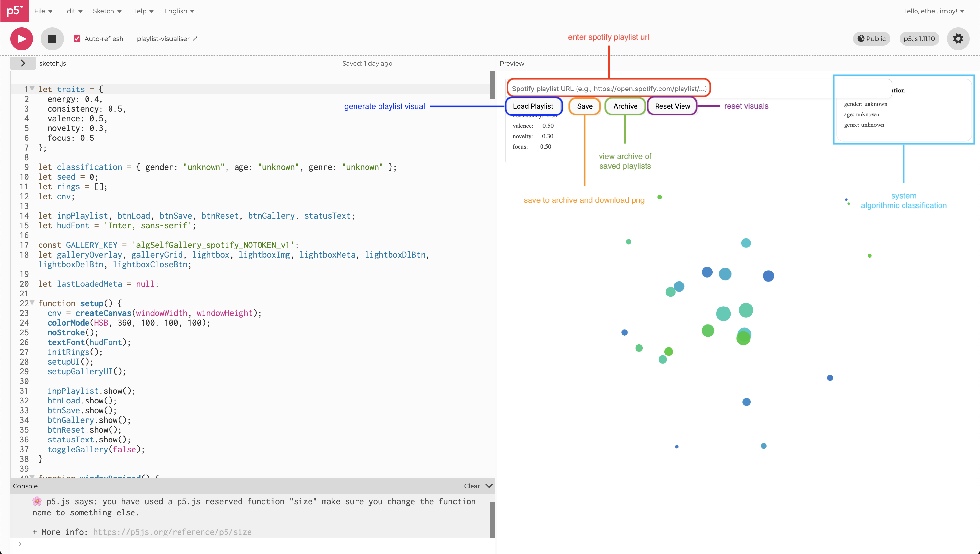Image resolution: width=980 pixels, height=554 pixels.
Task: Open the English language dropdown
Action: 179,11
